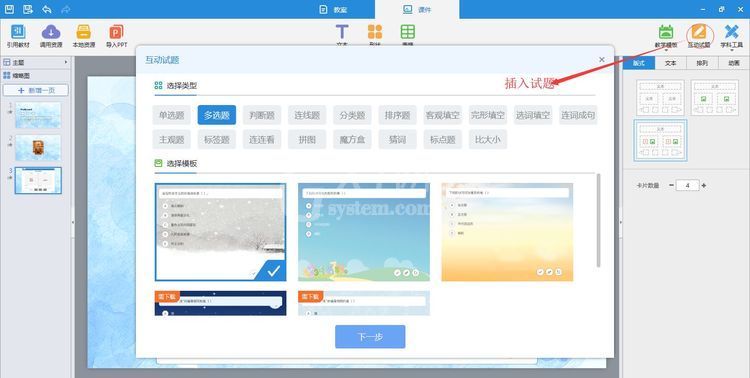750x378 pixels.
Task: Select slide 1 thumbnail
Action: pyautogui.click(x=38, y=114)
